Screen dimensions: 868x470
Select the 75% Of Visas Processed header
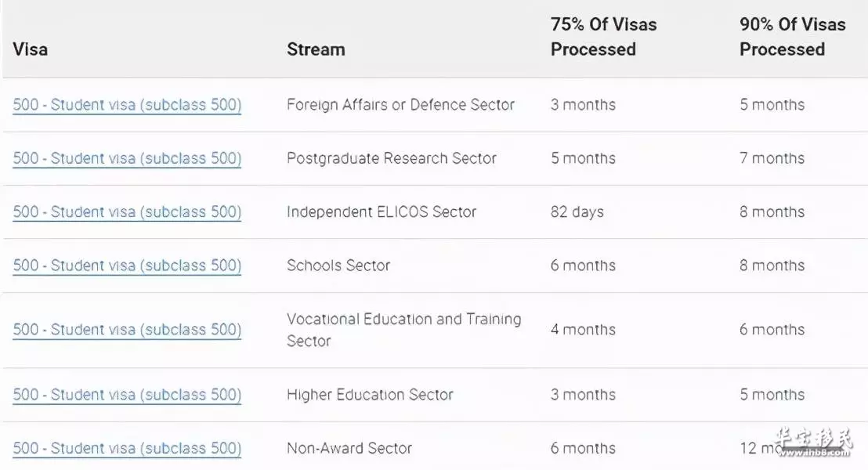click(603, 37)
